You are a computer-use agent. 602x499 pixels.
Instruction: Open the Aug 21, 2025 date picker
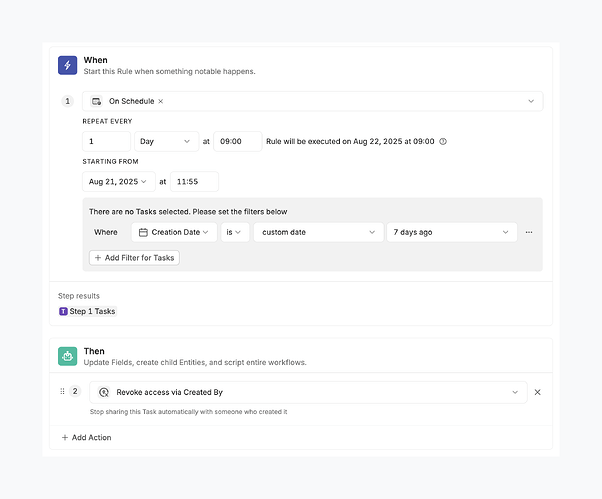[119, 182]
